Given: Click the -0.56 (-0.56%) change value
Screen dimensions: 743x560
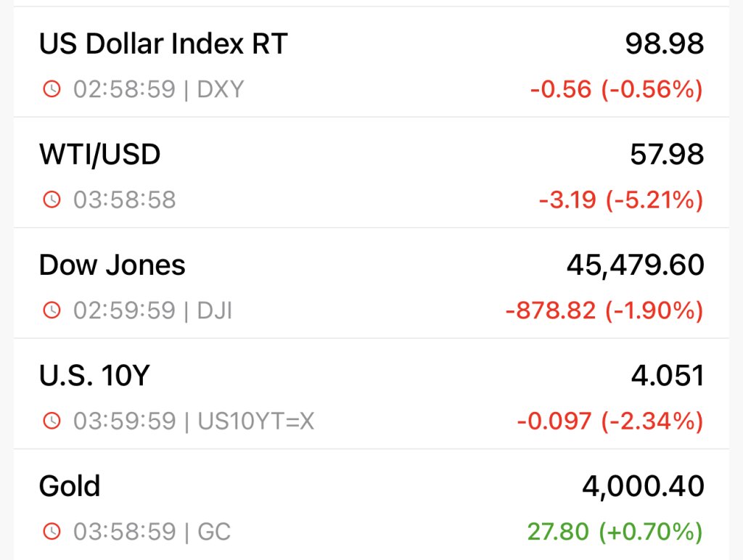Looking at the screenshot, I should [616, 89].
